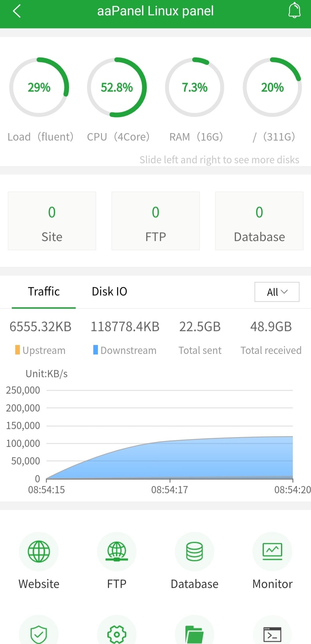Open the FTP count card showing 0

155,221
